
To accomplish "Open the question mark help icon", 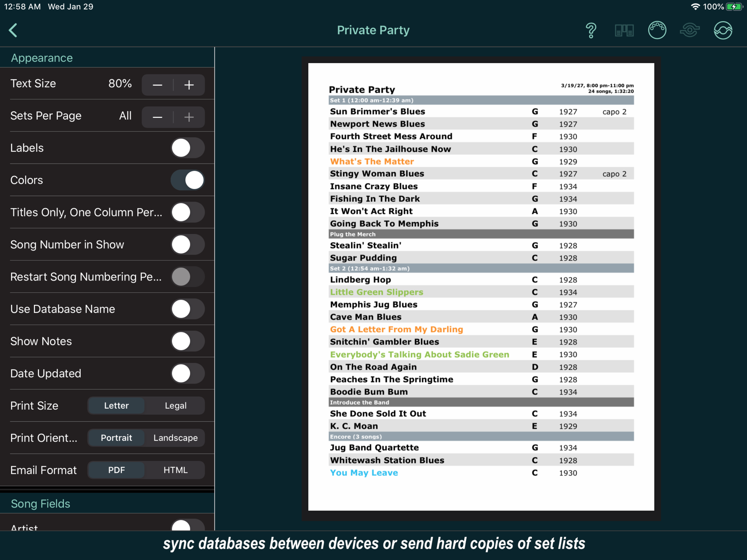I will [591, 30].
